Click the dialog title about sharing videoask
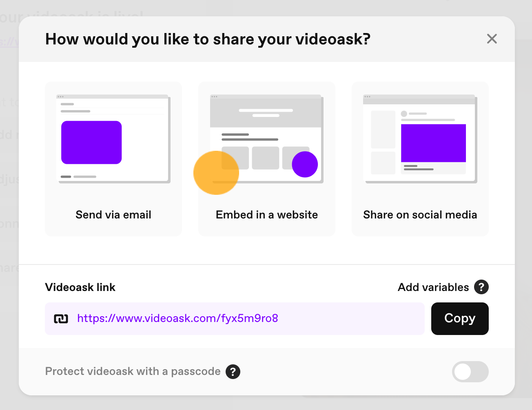The image size is (532, 410). (x=208, y=39)
